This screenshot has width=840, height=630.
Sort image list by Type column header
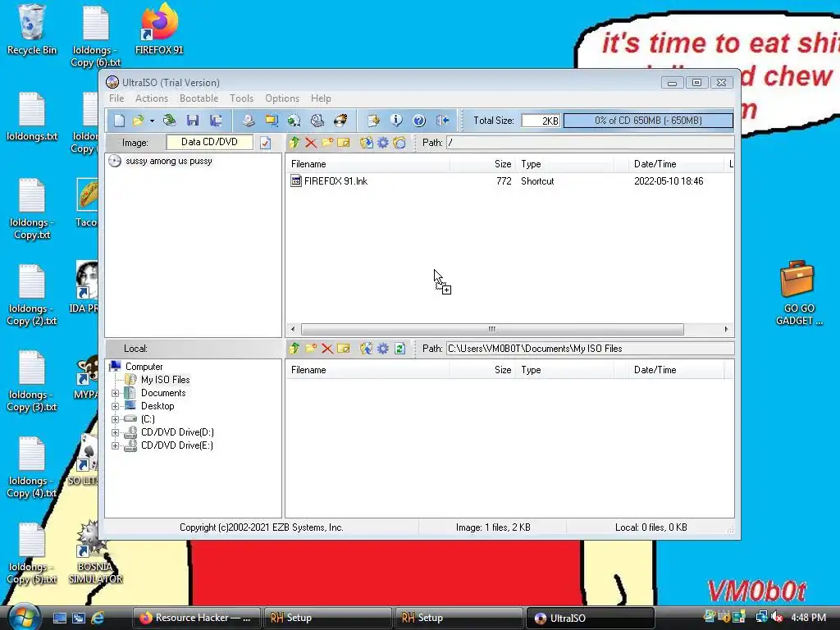click(565, 164)
